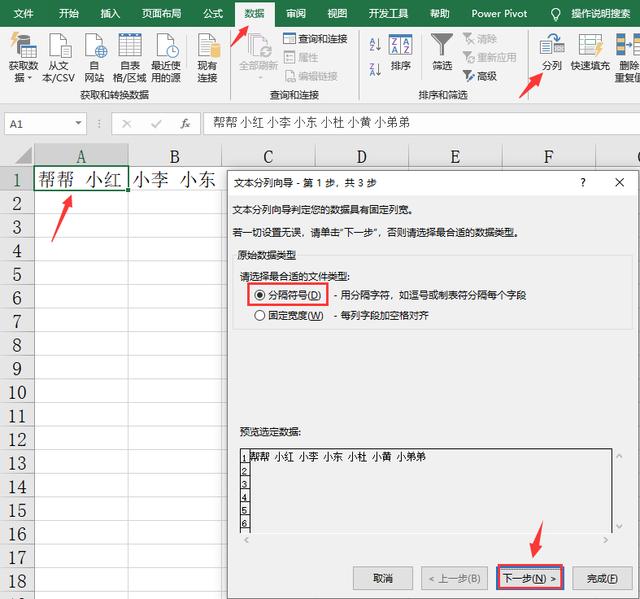
Task: Click the fx insert function icon
Action: click(x=185, y=124)
